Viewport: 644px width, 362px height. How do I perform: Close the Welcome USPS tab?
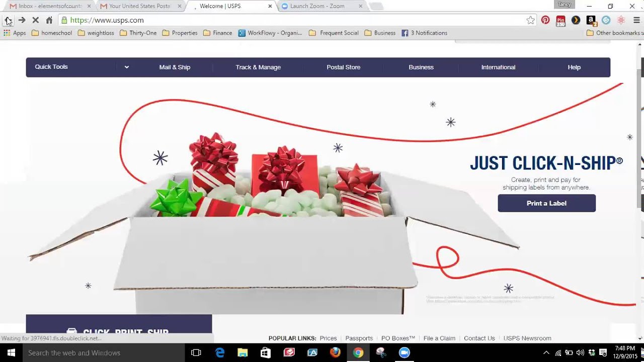coord(270,6)
